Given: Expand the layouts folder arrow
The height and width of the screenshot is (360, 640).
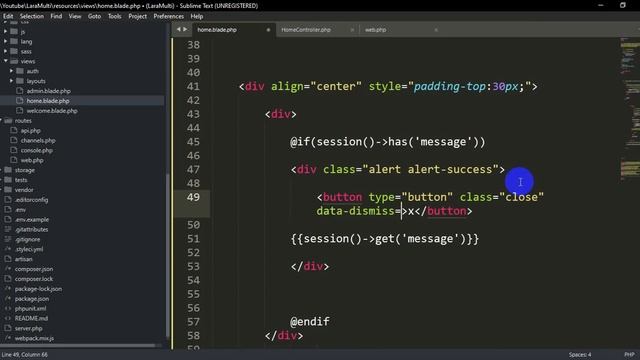Looking at the screenshot, I should (x=11, y=81).
